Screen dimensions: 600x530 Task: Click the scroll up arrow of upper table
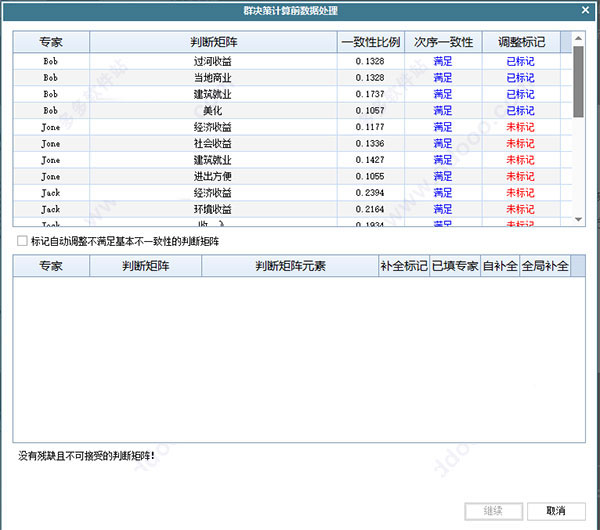[578, 38]
